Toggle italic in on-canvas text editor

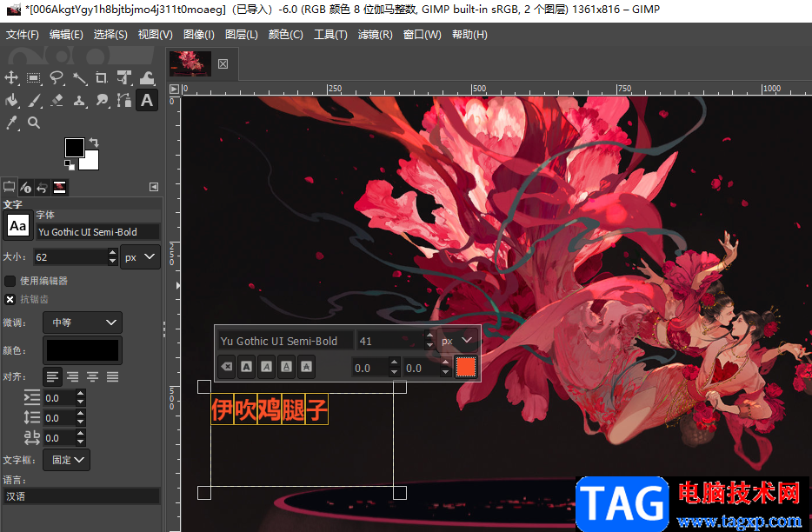point(266,367)
